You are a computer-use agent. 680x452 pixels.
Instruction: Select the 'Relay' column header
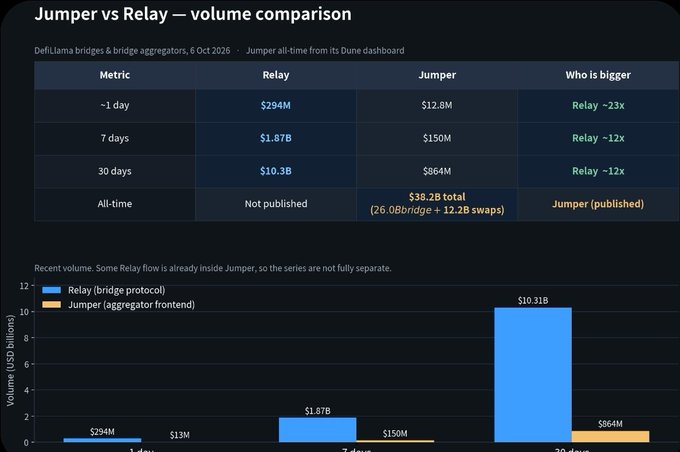point(276,75)
